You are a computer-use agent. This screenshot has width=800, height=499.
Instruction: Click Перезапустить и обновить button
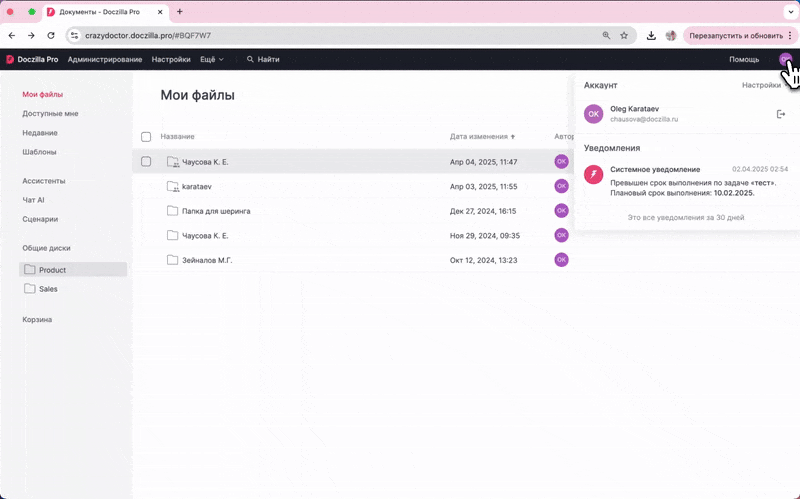[x=736, y=36]
